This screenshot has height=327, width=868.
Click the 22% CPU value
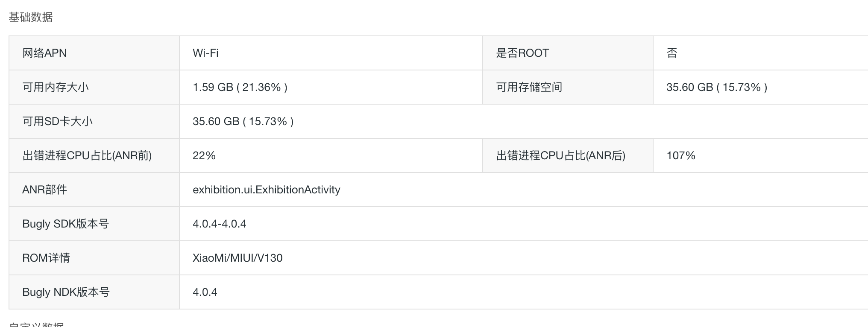pyautogui.click(x=204, y=155)
